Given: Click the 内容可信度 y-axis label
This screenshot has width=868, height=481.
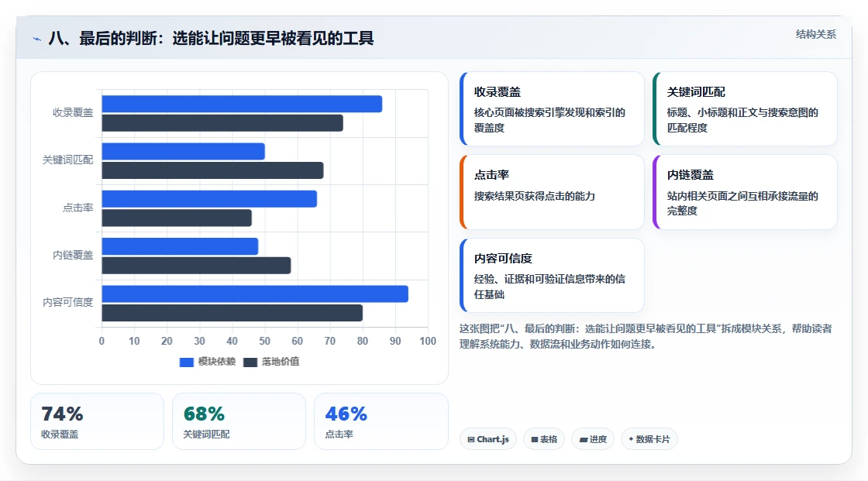Looking at the screenshot, I should 67,302.
